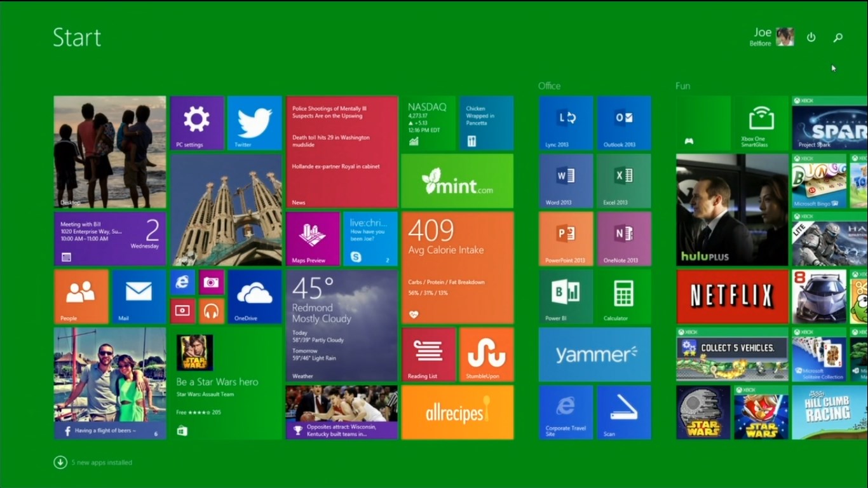Open the Project Spark tile
This screenshot has height=488, width=868.
pyautogui.click(x=830, y=123)
